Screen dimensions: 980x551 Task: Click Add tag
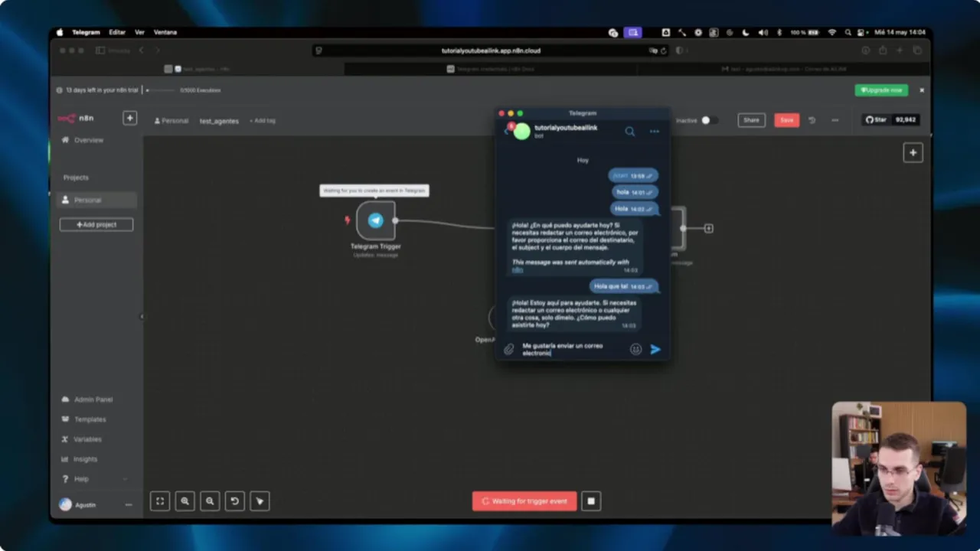point(262,121)
